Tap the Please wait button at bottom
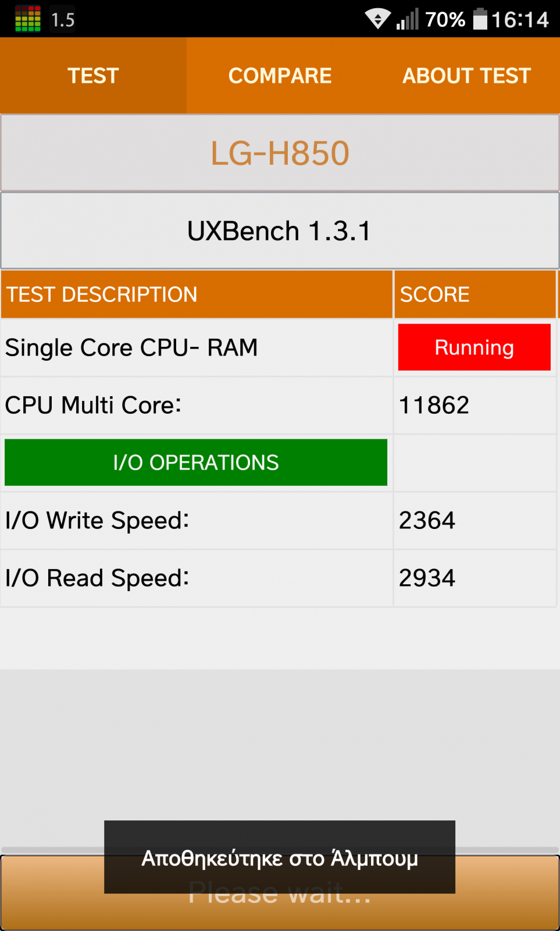The image size is (560, 931). [280, 893]
